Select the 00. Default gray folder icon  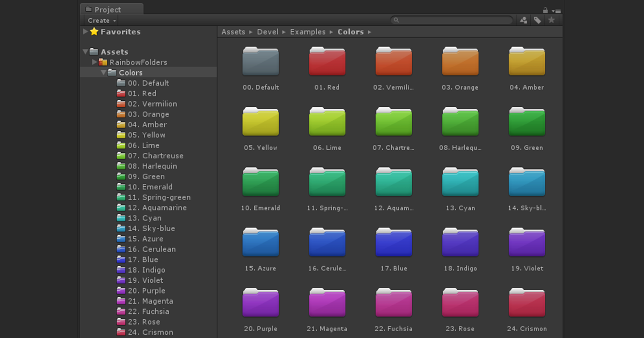click(x=261, y=61)
